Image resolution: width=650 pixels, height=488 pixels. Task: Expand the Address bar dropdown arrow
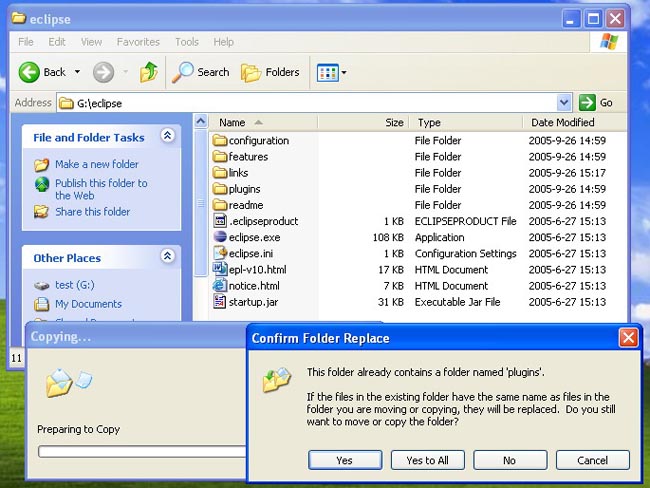click(x=563, y=103)
